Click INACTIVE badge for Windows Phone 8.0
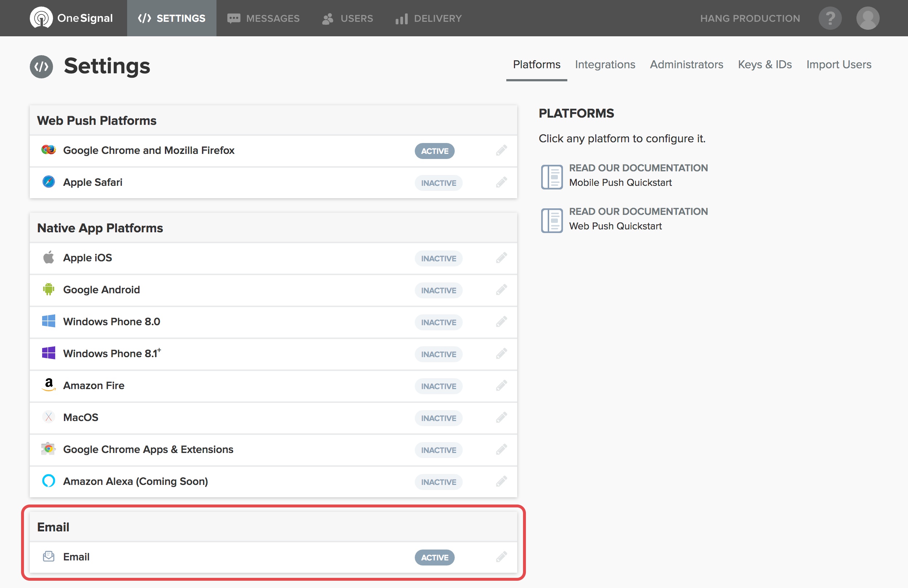 (438, 323)
